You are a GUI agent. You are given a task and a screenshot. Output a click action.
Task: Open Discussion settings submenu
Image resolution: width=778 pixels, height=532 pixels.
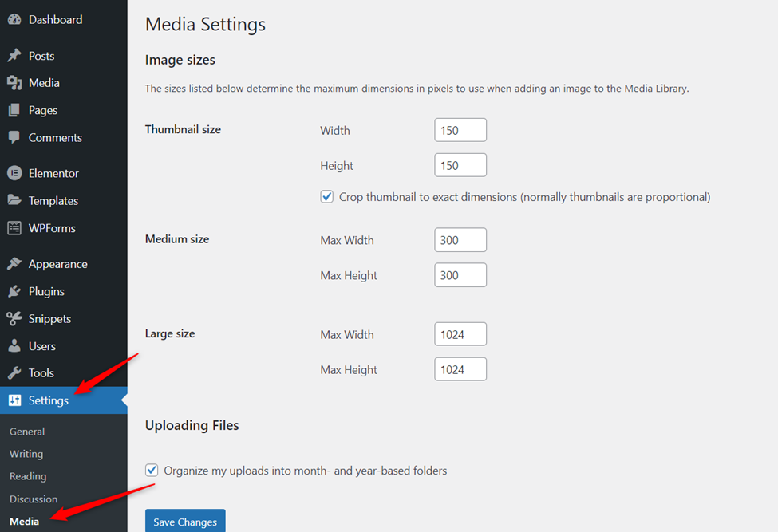pos(34,499)
